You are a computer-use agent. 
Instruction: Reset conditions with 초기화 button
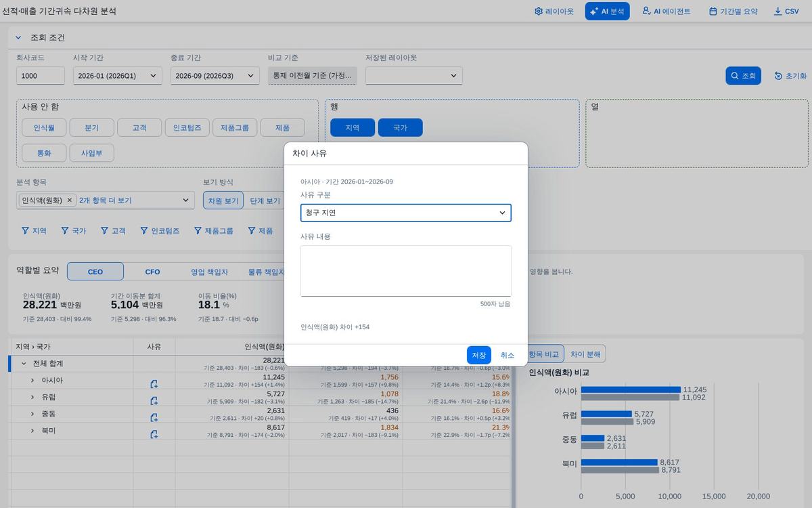(790, 76)
